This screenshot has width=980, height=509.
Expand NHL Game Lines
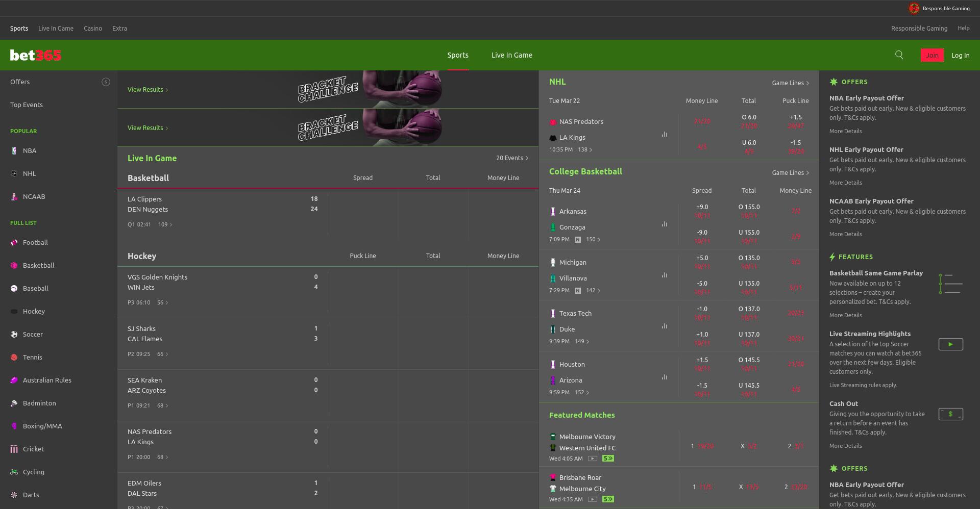pos(790,83)
